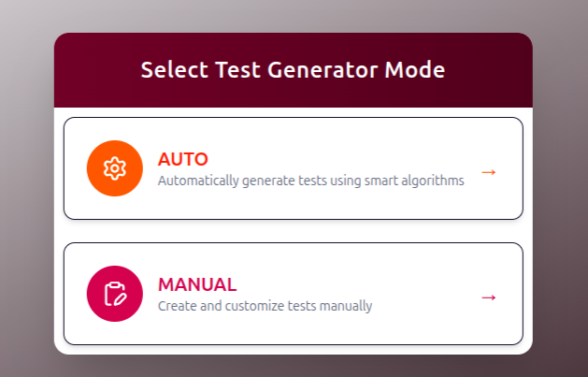Choose the MANUAL heading text

coord(197,284)
